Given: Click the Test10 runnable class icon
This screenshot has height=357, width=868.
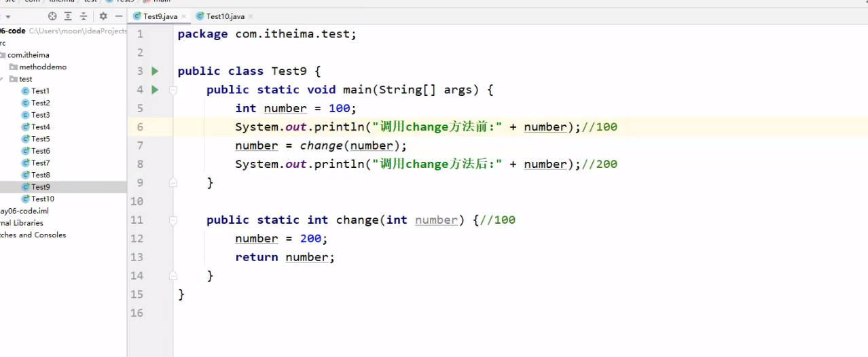Looking at the screenshot, I should pos(25,199).
